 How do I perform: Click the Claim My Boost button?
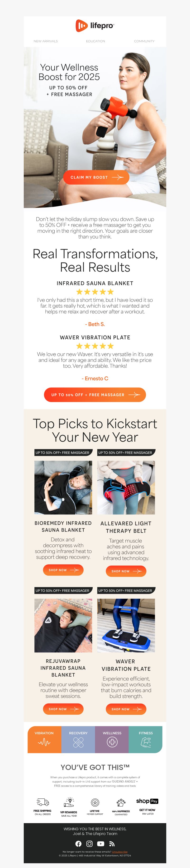point(96,177)
